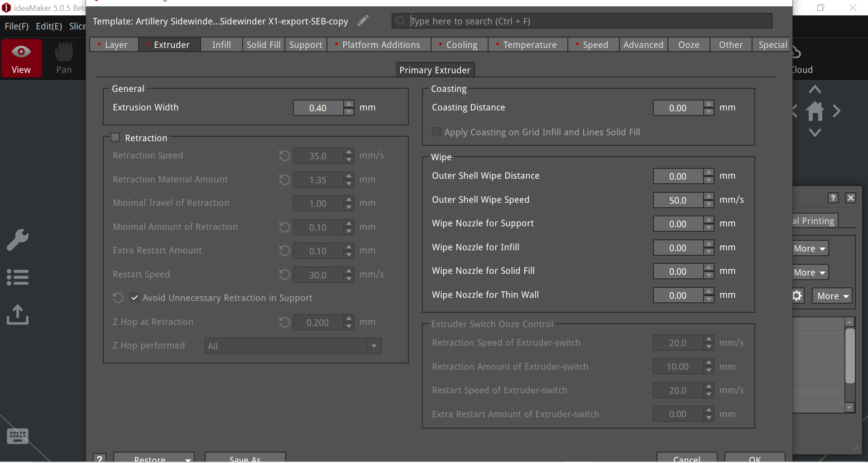The width and height of the screenshot is (868, 463).
Task: Click the search magnifier icon
Action: [400, 21]
